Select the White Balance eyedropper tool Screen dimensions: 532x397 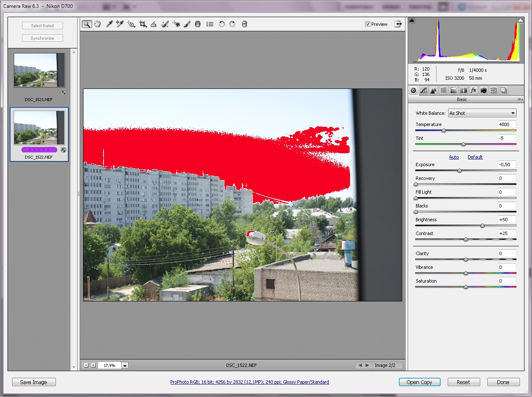[x=109, y=24]
